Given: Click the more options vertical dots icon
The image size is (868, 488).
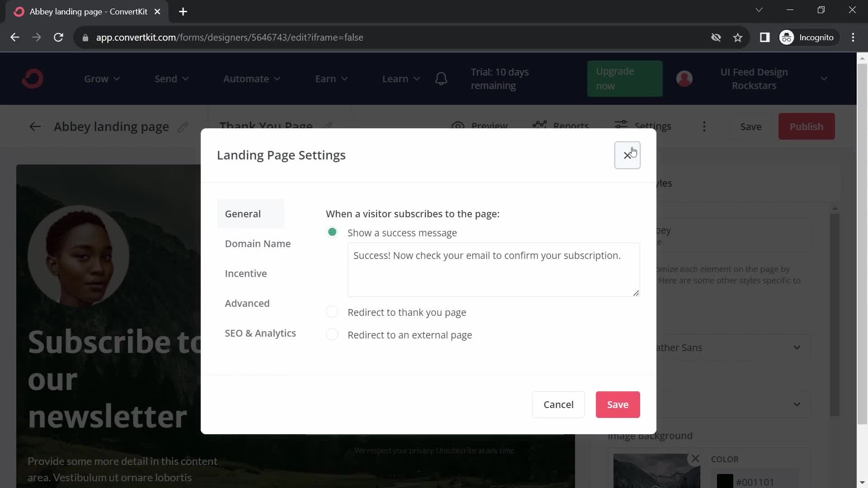Looking at the screenshot, I should pos(704,127).
